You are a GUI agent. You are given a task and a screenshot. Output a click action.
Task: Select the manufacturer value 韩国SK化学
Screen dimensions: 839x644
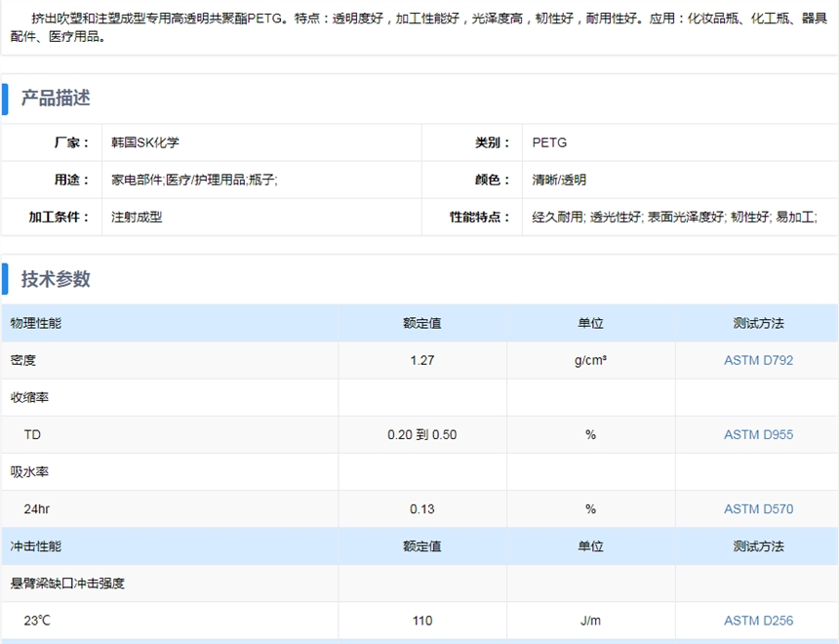pyautogui.click(x=145, y=142)
